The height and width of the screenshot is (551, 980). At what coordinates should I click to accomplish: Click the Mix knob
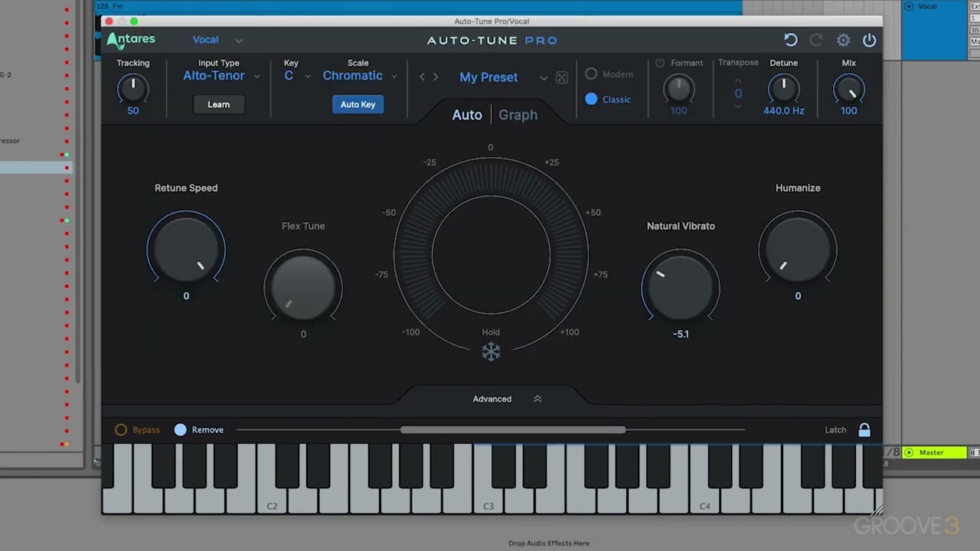pos(849,89)
